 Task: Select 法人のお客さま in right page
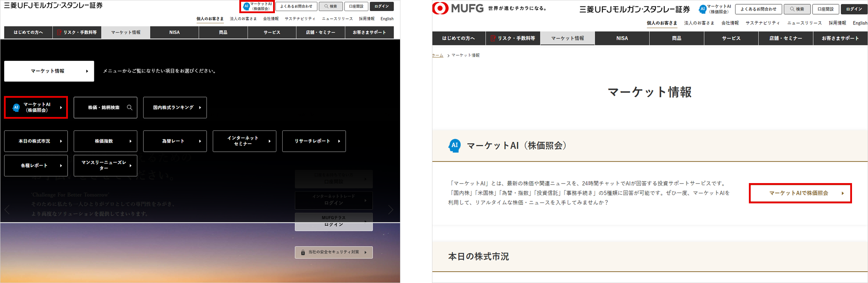(x=699, y=23)
